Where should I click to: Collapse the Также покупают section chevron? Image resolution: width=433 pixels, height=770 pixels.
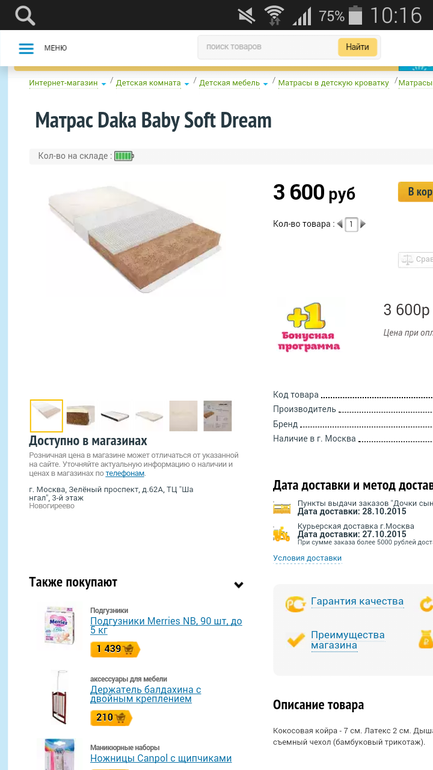tap(239, 584)
